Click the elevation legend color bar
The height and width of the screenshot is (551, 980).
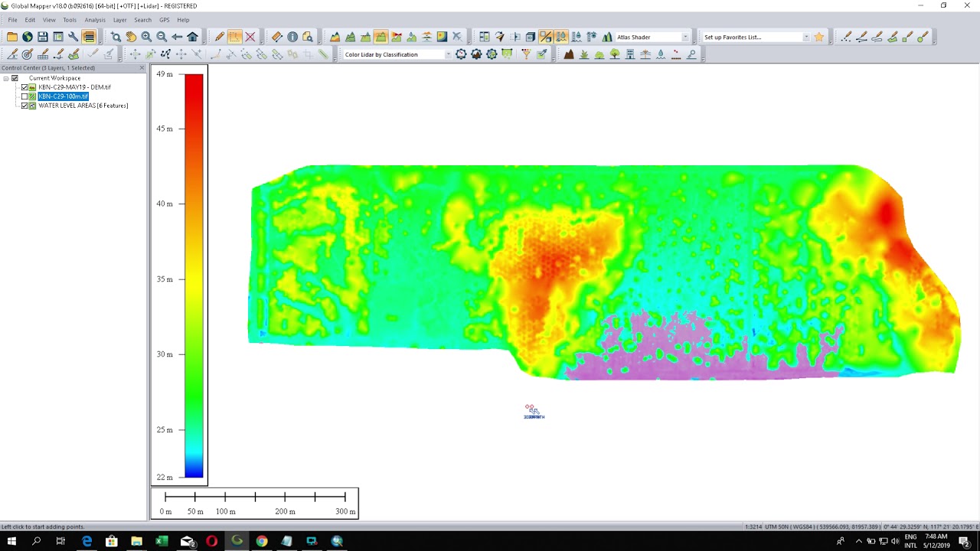click(x=194, y=275)
